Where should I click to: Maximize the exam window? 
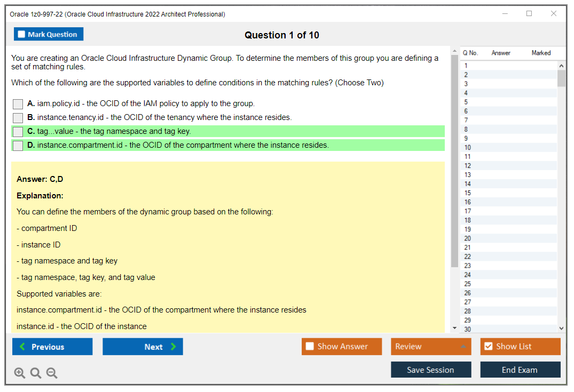[x=529, y=14]
